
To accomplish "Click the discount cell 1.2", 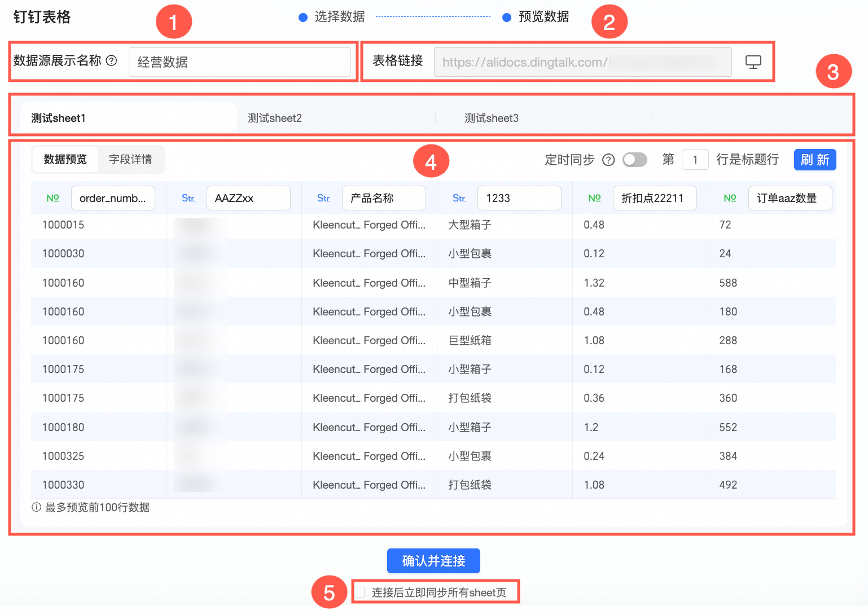I will pyautogui.click(x=591, y=427).
